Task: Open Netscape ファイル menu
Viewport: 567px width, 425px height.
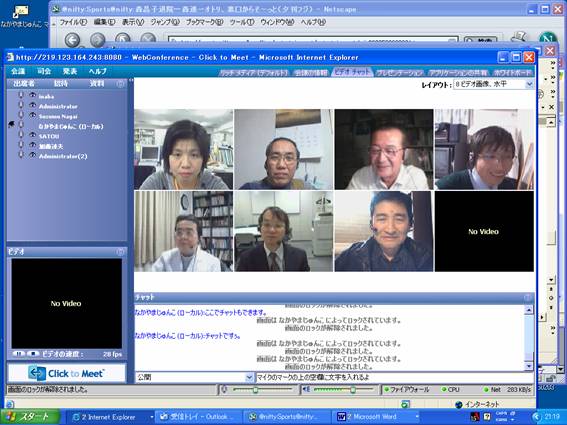Action: [73, 22]
